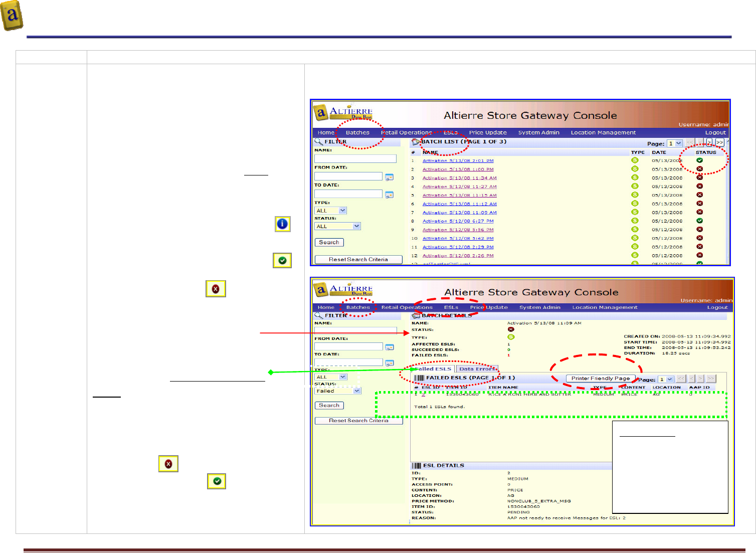
Task: Click type icon for Activation 5/13/08 2:01 PM batch
Action: tap(635, 160)
